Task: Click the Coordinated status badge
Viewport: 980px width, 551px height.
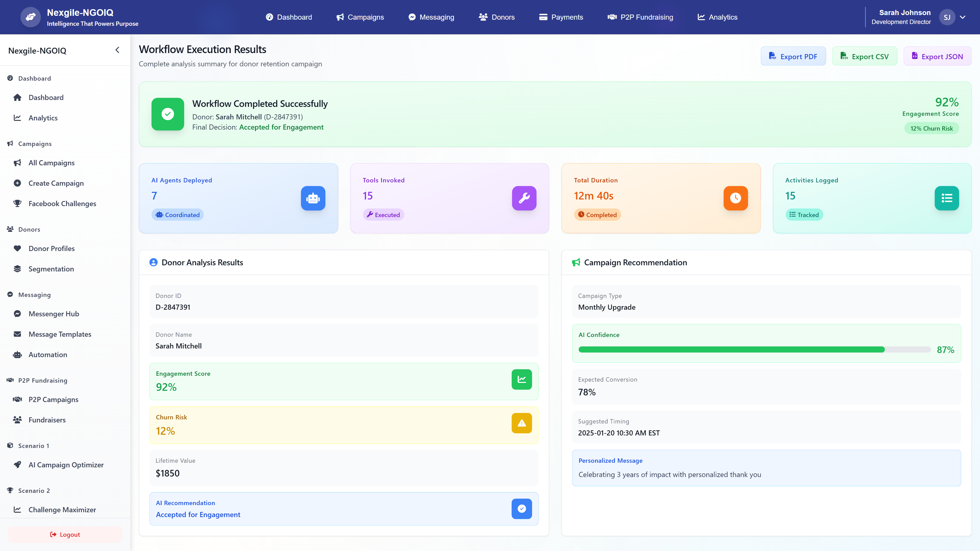Action: [177, 215]
